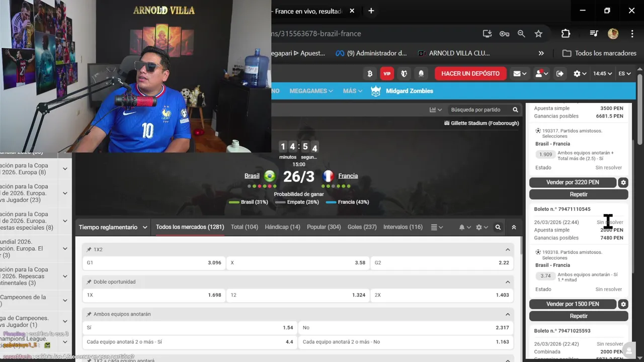Open the Brasil team link
This screenshot has width=644, height=362.
252,176
